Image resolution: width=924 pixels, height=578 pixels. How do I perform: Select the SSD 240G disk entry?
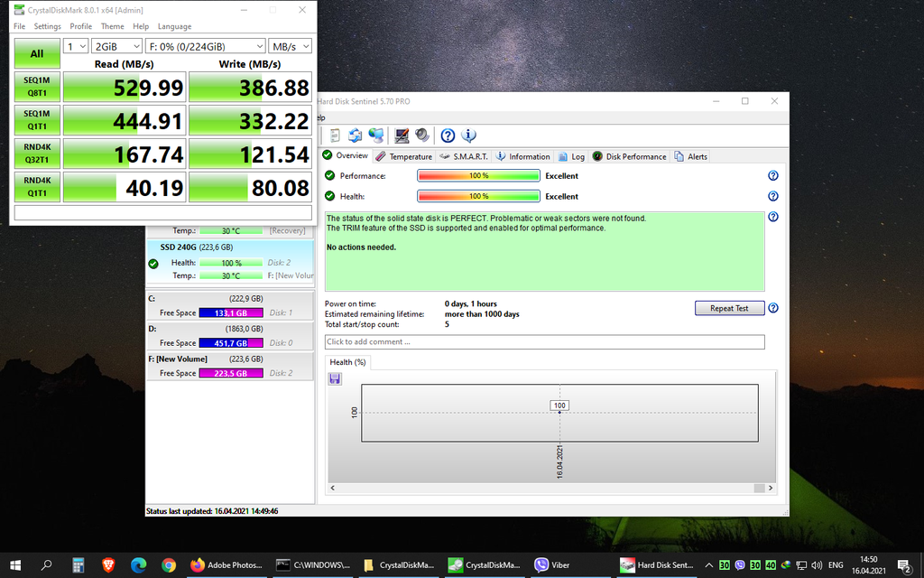(230, 261)
